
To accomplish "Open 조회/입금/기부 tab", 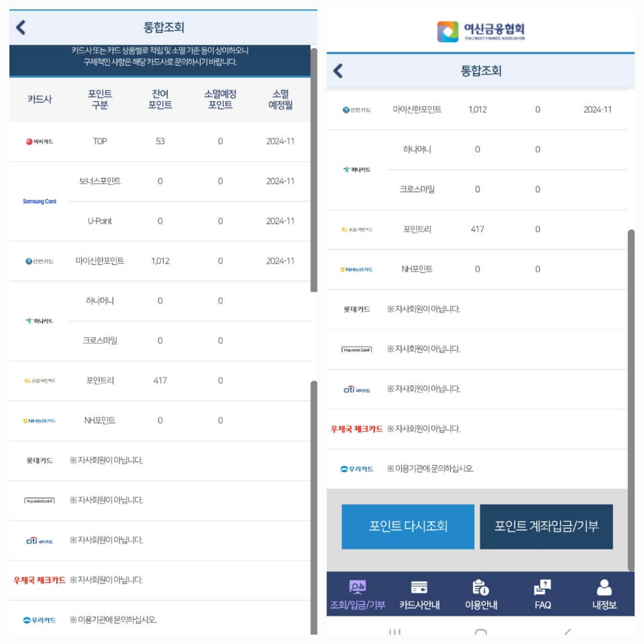I will click(358, 594).
